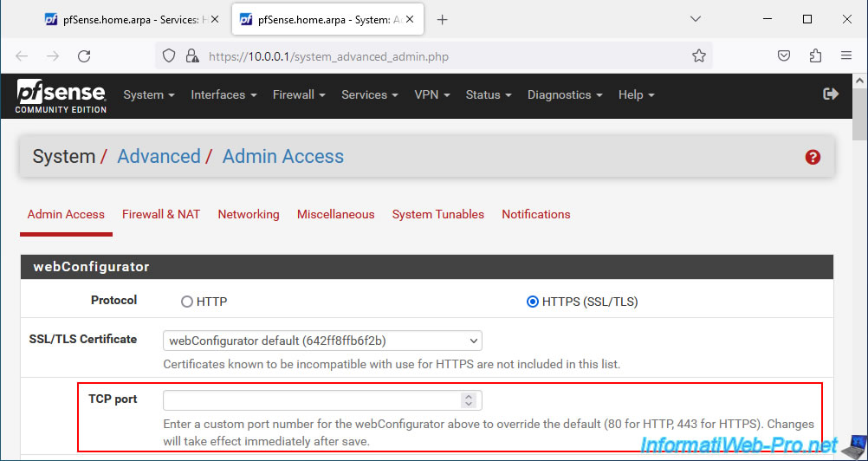The image size is (868, 461).
Task: Switch to the Networking tab
Action: coord(249,214)
